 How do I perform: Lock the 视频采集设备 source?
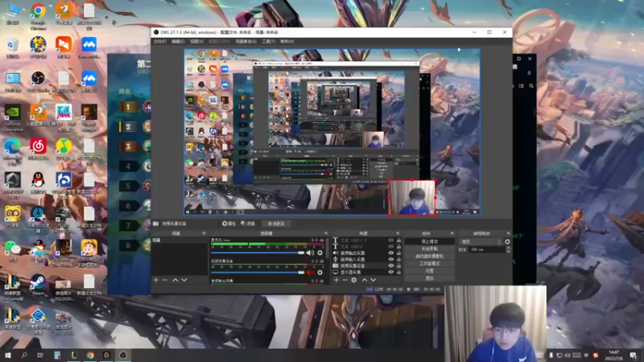click(398, 265)
